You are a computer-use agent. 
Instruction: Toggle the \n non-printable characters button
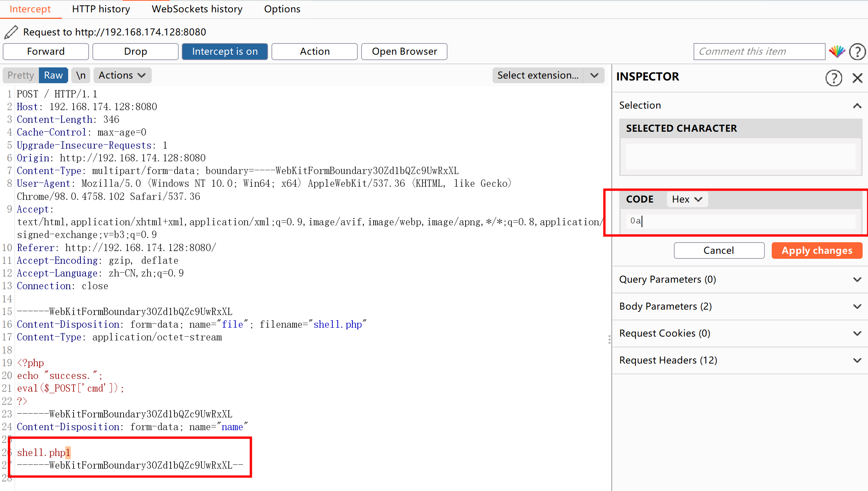(81, 75)
